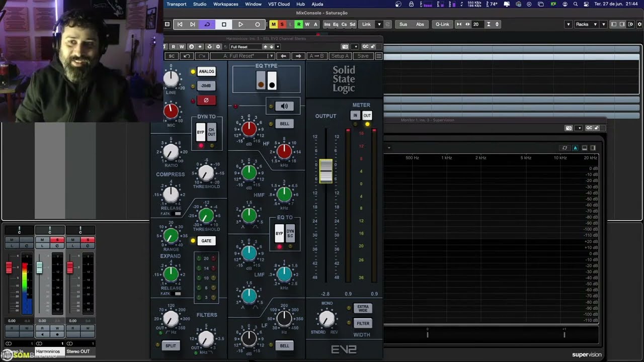Load next preset with right arrow button

(x=298, y=56)
